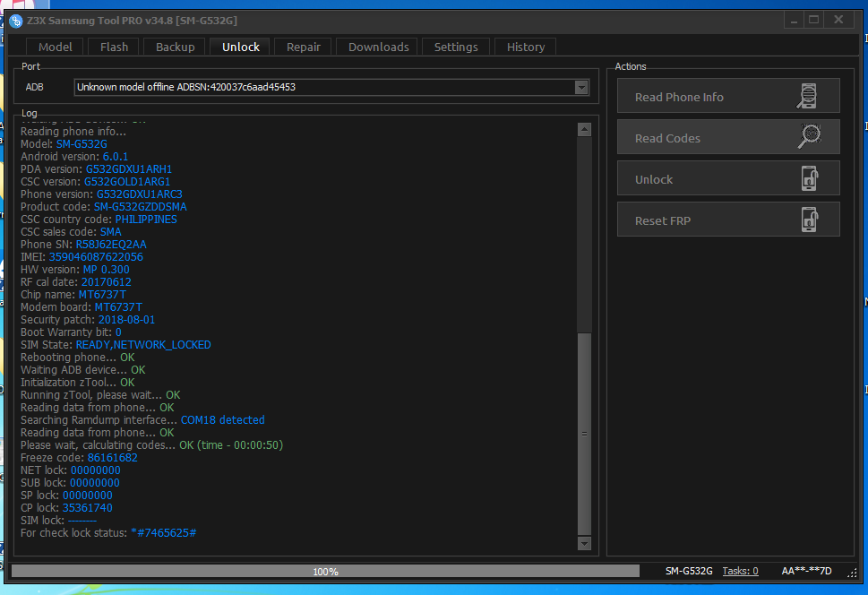Click SM-G532G label in status bar

[689, 571]
